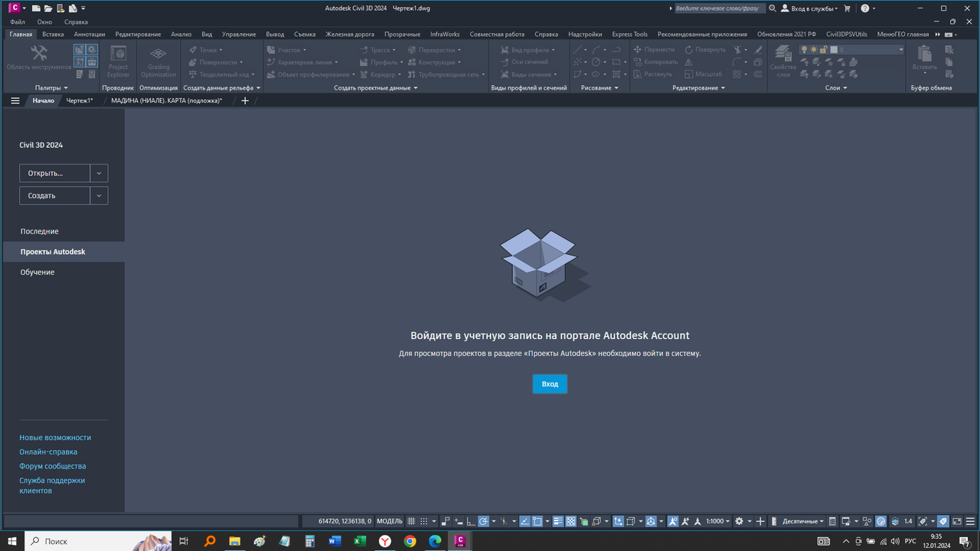Screen dimensions: 980x551
Task: Open the Файл menu
Action: 18,22
